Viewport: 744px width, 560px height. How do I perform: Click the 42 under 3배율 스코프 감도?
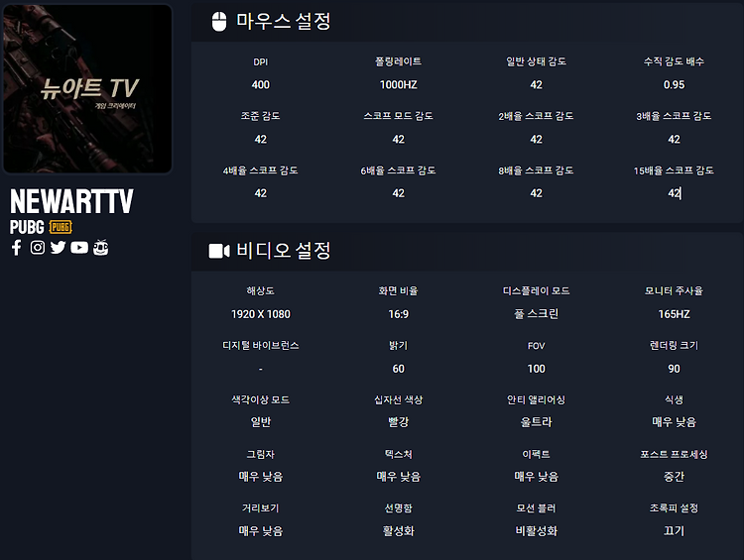pos(675,140)
